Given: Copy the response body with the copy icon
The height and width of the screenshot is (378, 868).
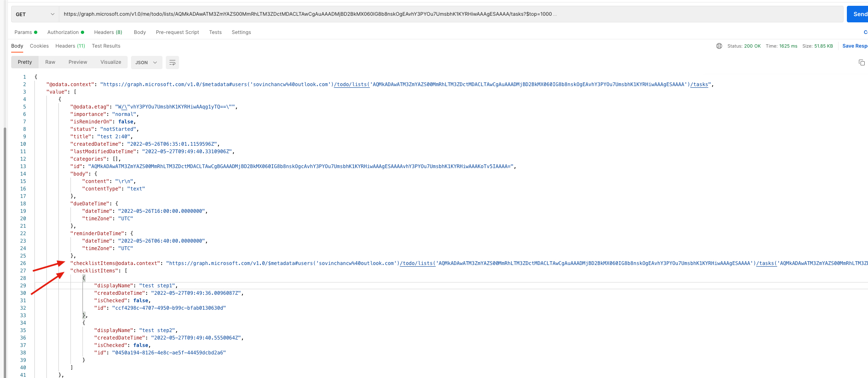Looking at the screenshot, I should (862, 63).
